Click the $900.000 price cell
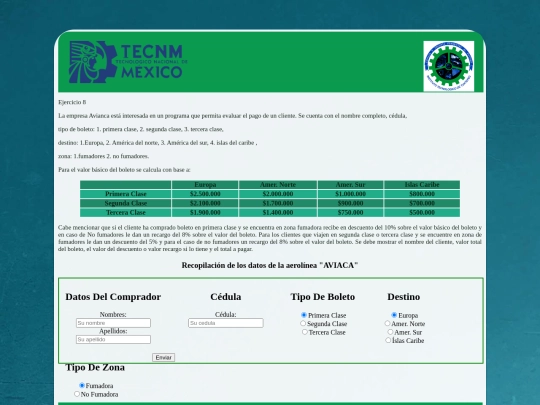 tap(350, 203)
